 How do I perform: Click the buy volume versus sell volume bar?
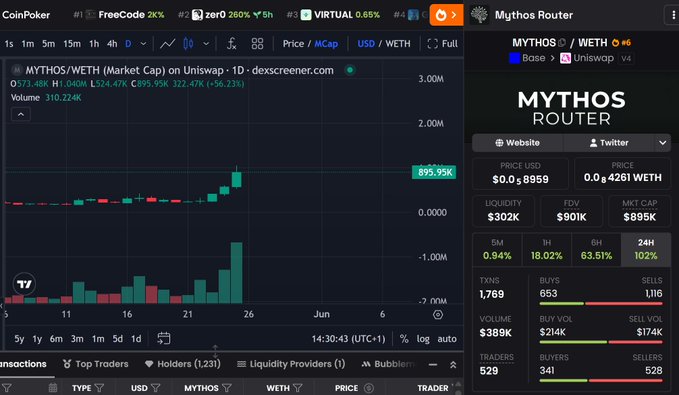click(x=601, y=342)
